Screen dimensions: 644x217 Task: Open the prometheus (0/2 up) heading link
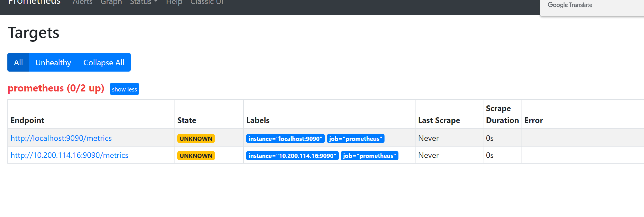point(56,88)
